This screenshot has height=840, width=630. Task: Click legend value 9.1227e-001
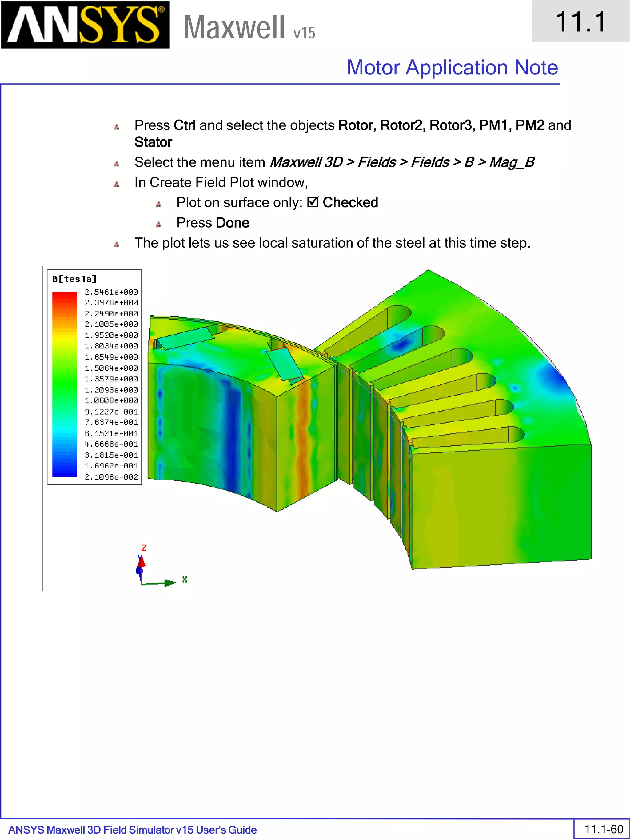click(x=111, y=412)
